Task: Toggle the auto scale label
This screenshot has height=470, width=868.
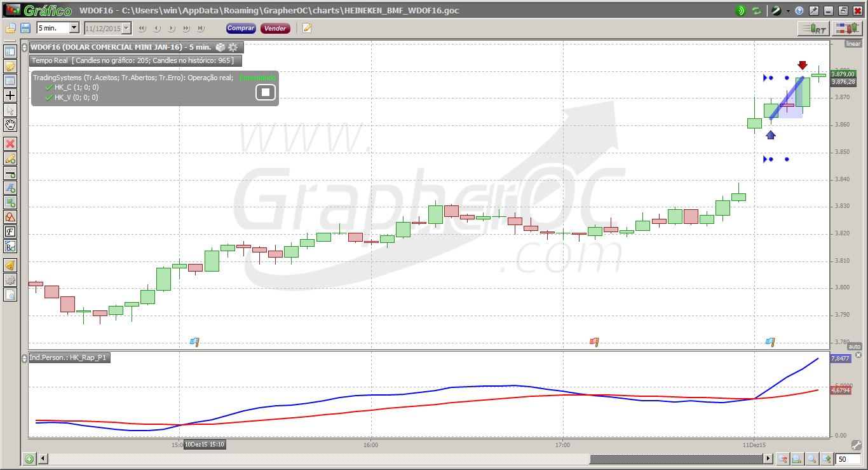Action: pyautogui.click(x=855, y=347)
